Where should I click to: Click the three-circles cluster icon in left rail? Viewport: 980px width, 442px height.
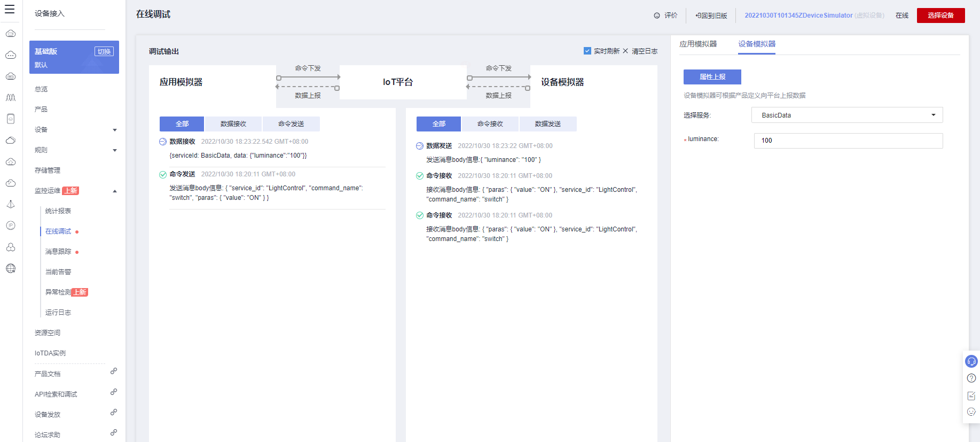click(11, 247)
